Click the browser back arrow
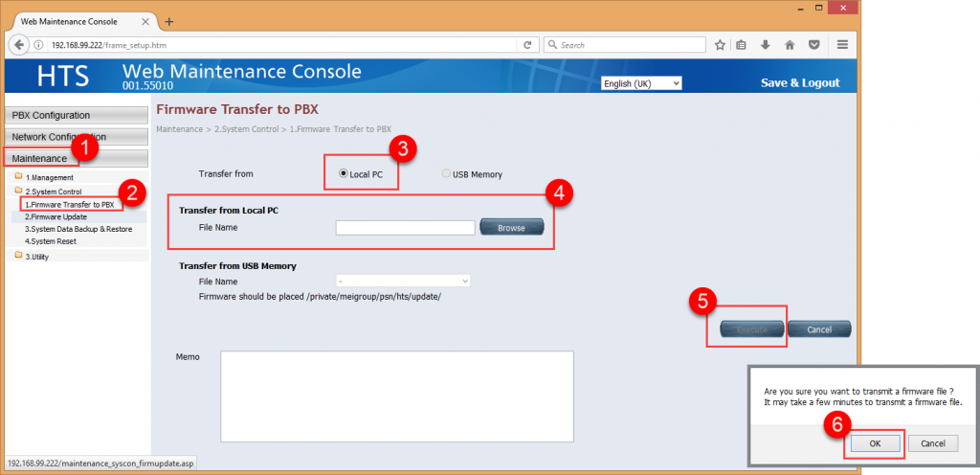This screenshot has height=475, width=980. 19,45
